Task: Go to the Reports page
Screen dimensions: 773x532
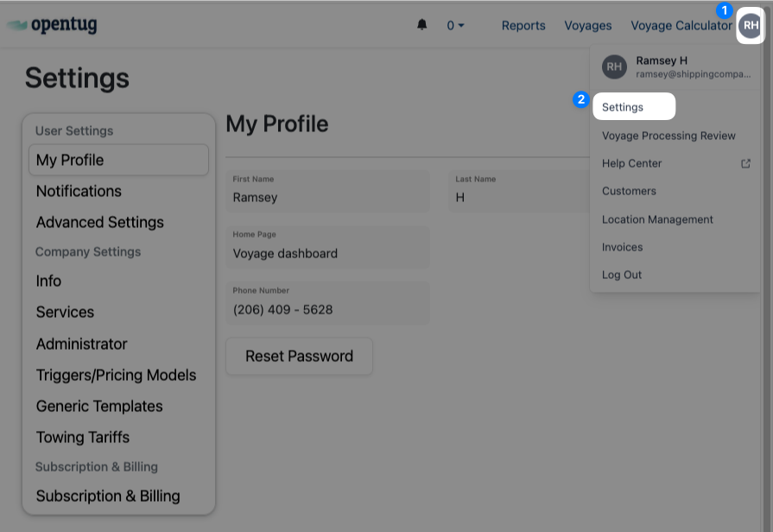Action: tap(523, 26)
